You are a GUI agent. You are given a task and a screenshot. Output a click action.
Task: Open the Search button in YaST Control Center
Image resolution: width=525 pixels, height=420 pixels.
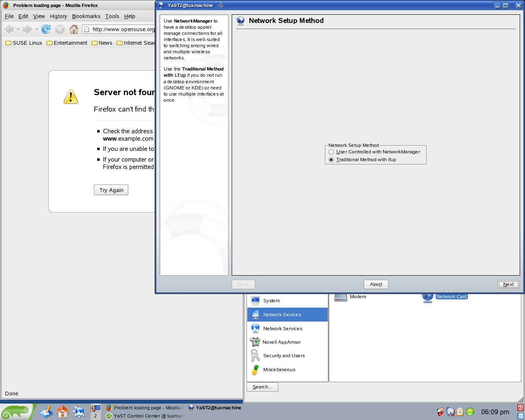(x=262, y=387)
